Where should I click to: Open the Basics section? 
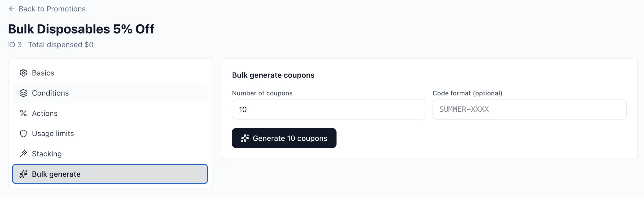pos(43,73)
